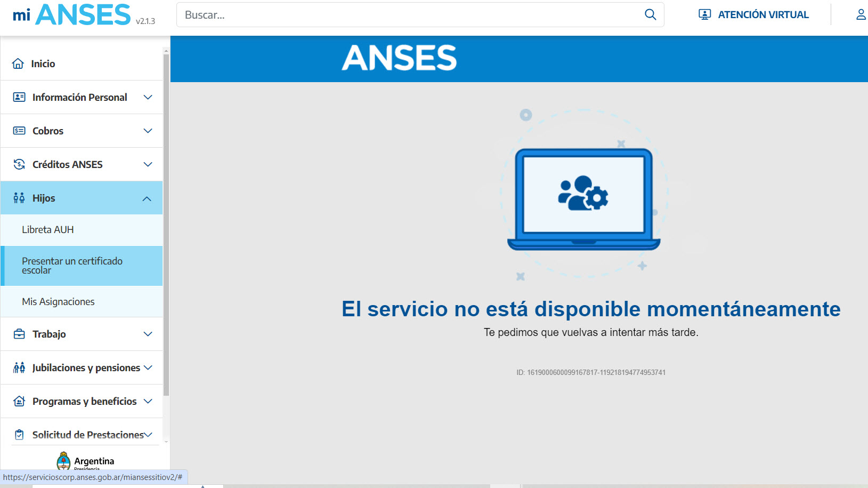
Task: Click the Créditos ANSES icon
Action: (19, 164)
